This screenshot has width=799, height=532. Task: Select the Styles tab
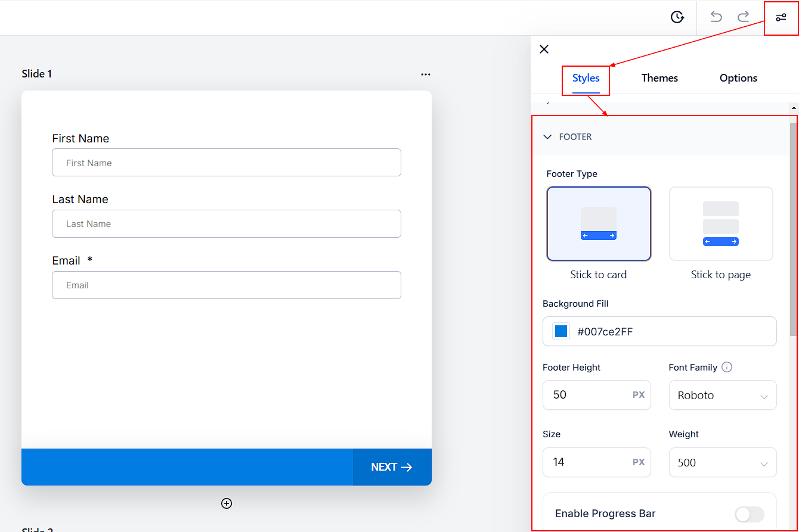point(586,78)
